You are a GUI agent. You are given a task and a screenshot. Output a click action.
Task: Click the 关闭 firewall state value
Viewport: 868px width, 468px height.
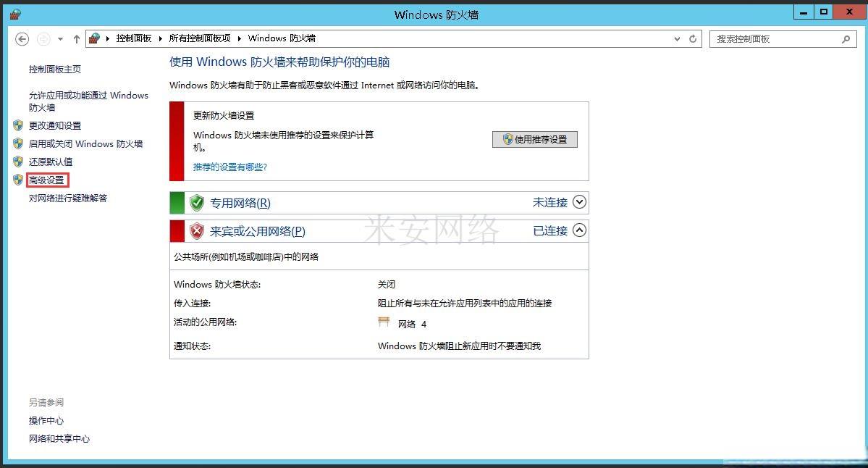tap(387, 285)
